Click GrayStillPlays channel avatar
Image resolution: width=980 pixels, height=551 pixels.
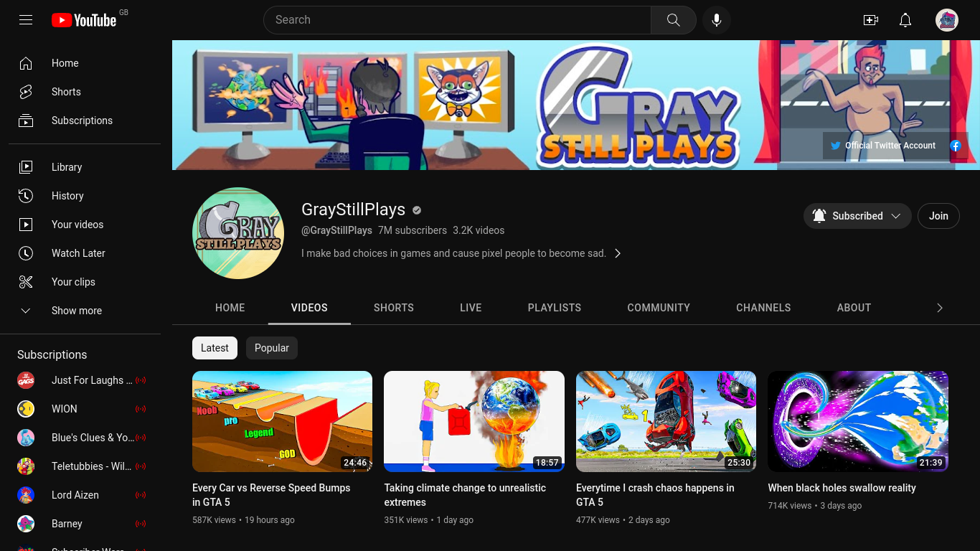tap(238, 233)
